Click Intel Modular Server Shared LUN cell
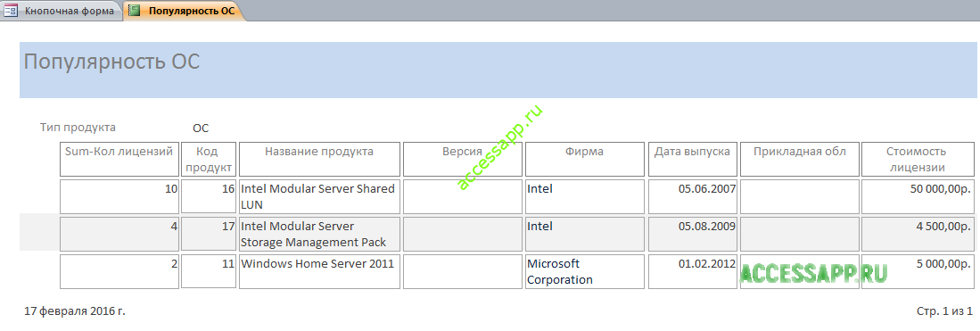Screen dimensions: 980x331 click(x=319, y=196)
